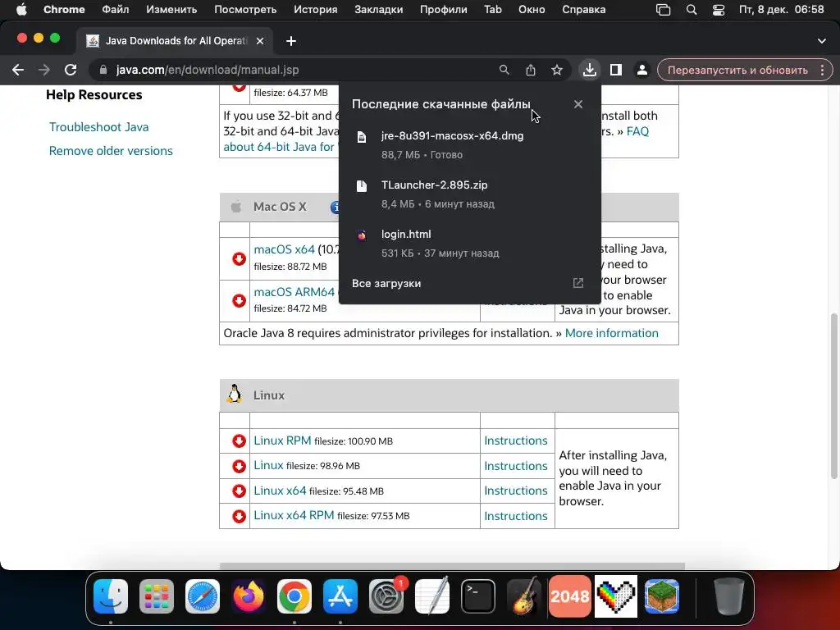Launch Firefox from the Dock

coord(249,596)
